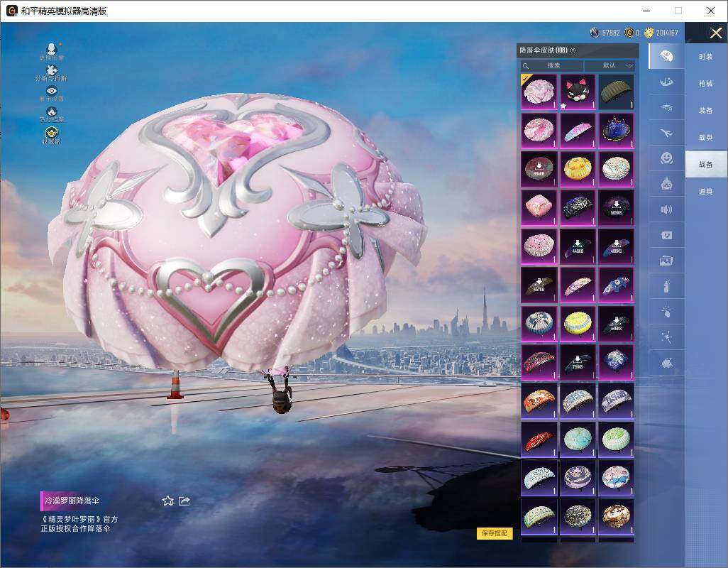Toggle the 展示设置 eye icon
The width and height of the screenshot is (728, 568).
[x=51, y=92]
